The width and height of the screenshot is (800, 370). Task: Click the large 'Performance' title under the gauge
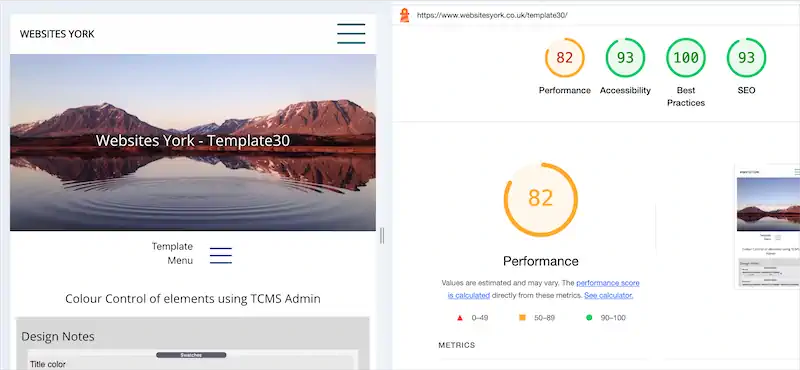tap(541, 261)
